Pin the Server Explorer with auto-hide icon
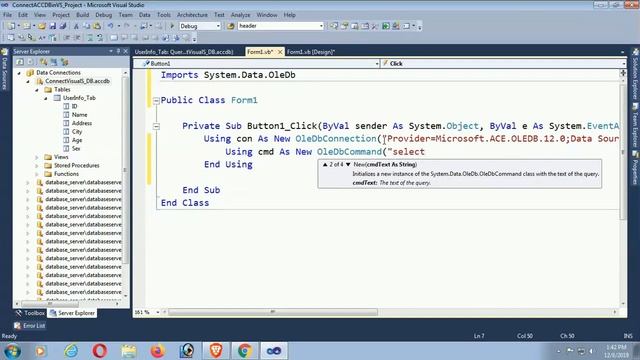 point(118,51)
